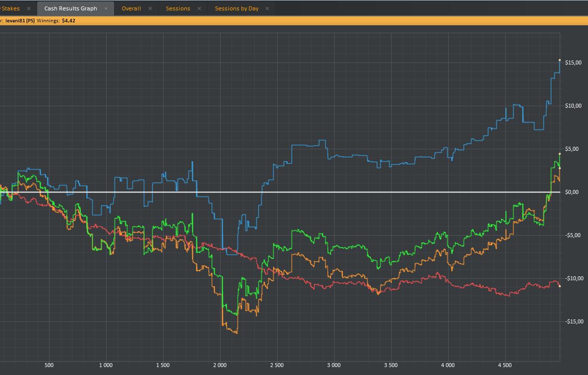Close the Sessions tab
The width and height of the screenshot is (588, 375).
click(199, 8)
